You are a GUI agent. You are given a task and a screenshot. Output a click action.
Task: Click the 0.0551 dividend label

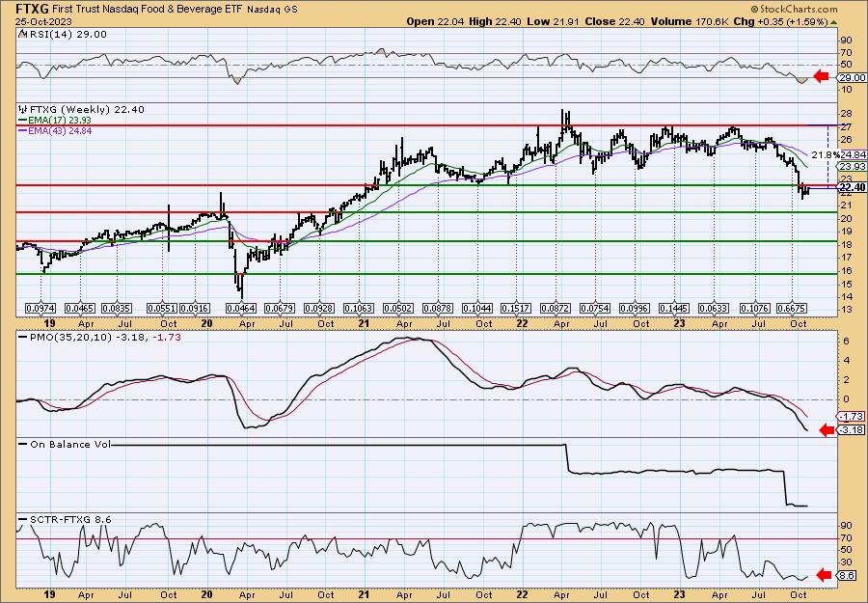[x=162, y=308]
